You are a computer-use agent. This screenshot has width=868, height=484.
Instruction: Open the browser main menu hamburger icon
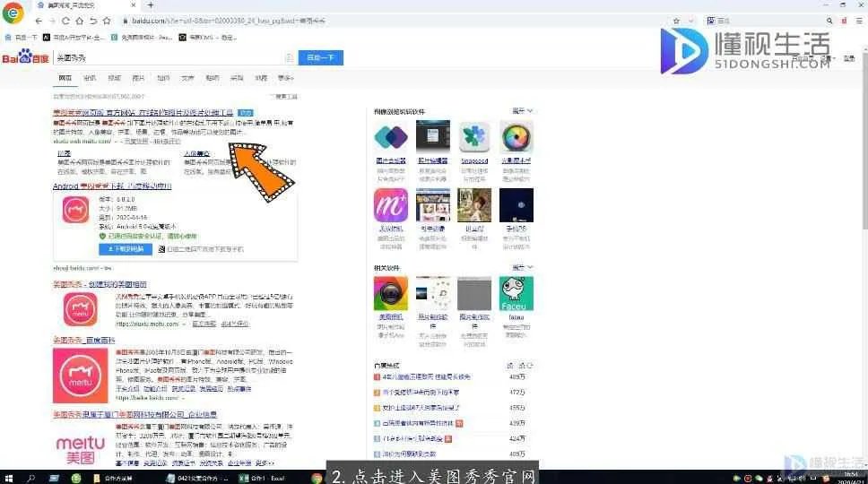859,21
